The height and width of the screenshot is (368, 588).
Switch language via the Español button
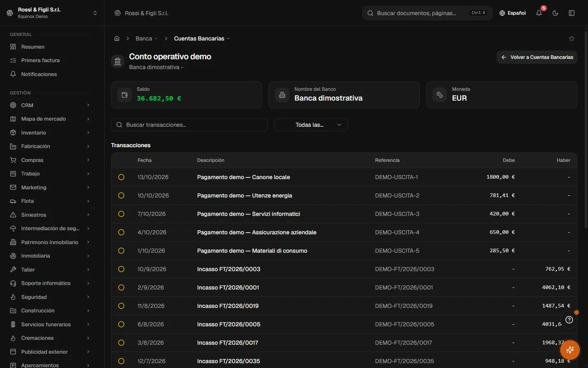(512, 13)
